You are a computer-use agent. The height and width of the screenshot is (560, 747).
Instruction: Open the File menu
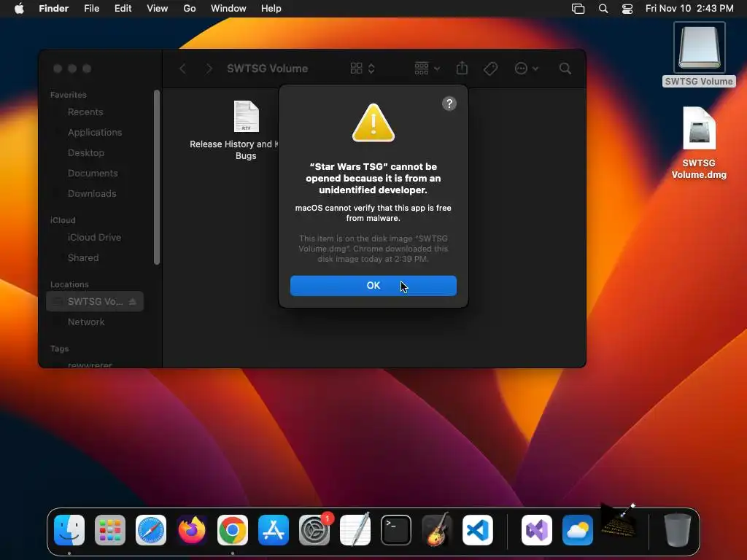click(x=91, y=9)
